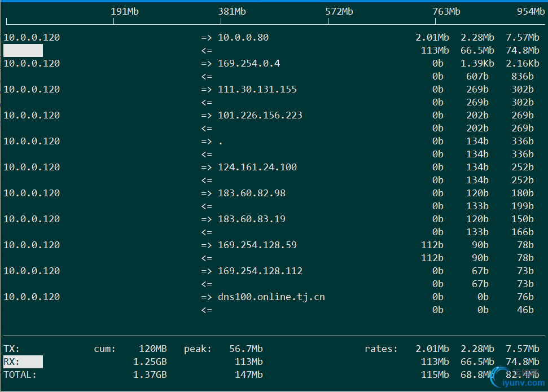This screenshot has height=392, width=548.
Task: Click the 763Mb scale label
Action: coord(446,11)
